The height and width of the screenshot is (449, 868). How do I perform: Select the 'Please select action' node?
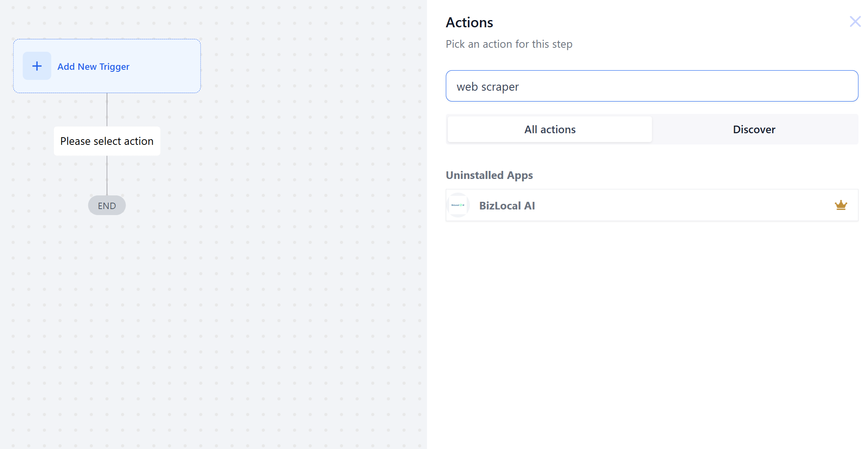pos(107,141)
